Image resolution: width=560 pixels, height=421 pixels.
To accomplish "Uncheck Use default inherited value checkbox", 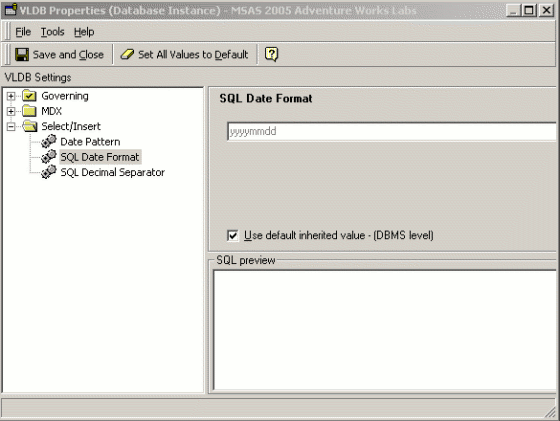I will (x=232, y=235).
